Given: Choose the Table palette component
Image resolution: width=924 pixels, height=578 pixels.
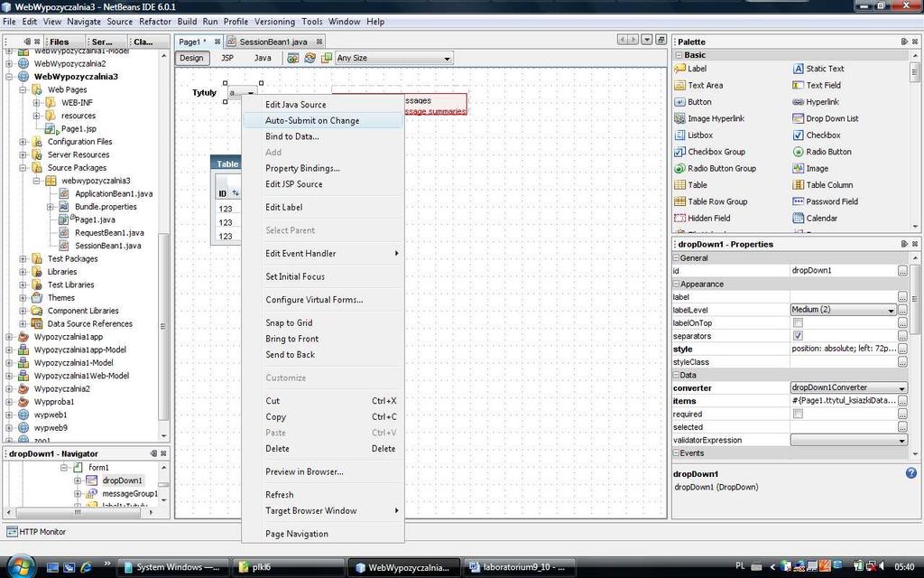Looking at the screenshot, I should pyautogui.click(x=690, y=184).
